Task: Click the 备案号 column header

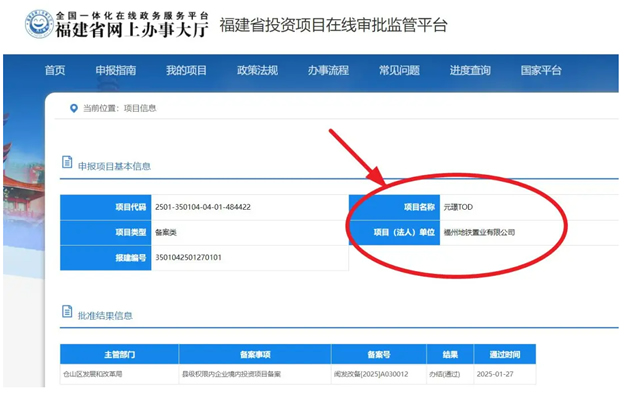Action: click(379, 354)
